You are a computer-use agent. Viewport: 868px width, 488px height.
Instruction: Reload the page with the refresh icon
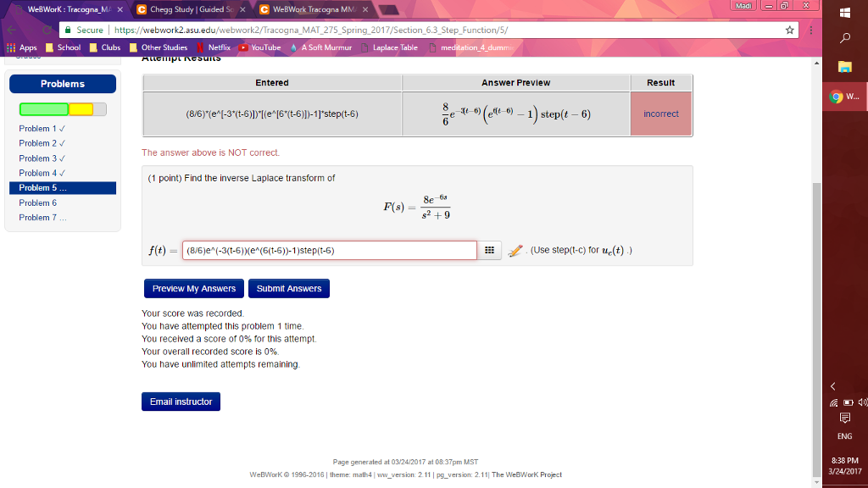pos(47,30)
